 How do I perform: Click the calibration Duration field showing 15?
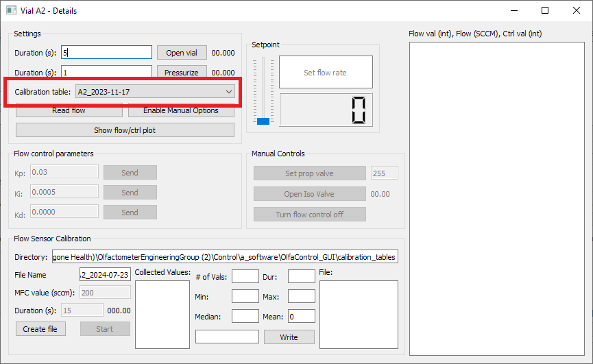click(82, 311)
